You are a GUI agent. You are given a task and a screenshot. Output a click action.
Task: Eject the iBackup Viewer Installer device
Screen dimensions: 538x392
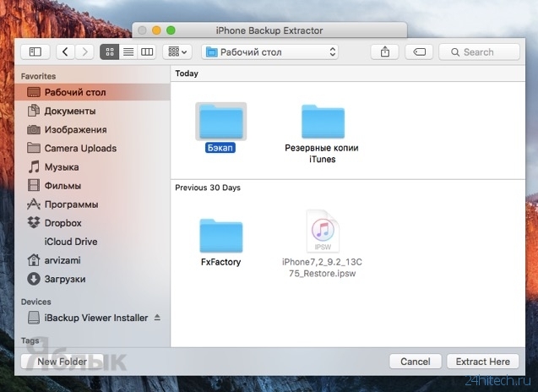click(157, 318)
